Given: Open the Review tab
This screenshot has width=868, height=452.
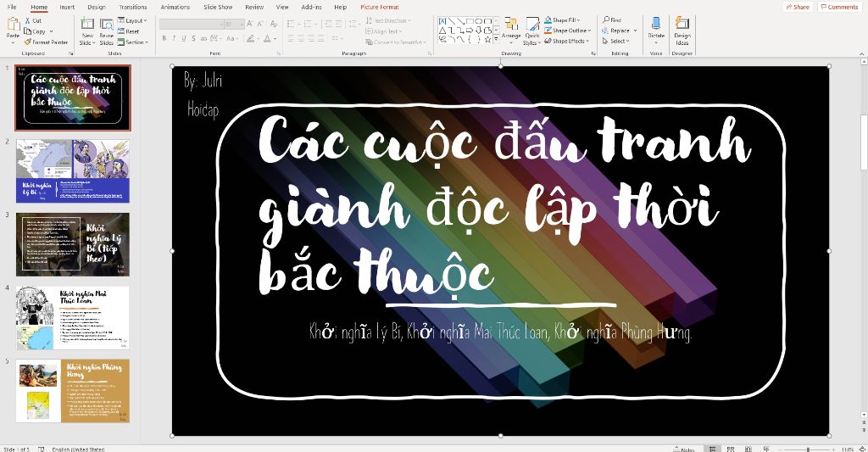Looking at the screenshot, I should (254, 7).
